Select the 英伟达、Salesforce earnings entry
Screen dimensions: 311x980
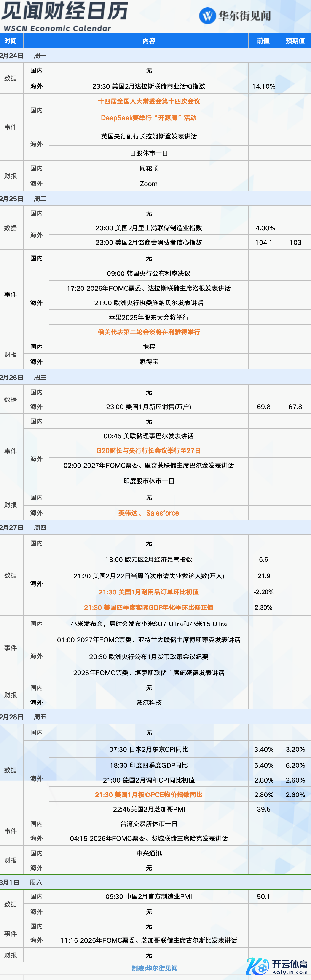click(148, 513)
